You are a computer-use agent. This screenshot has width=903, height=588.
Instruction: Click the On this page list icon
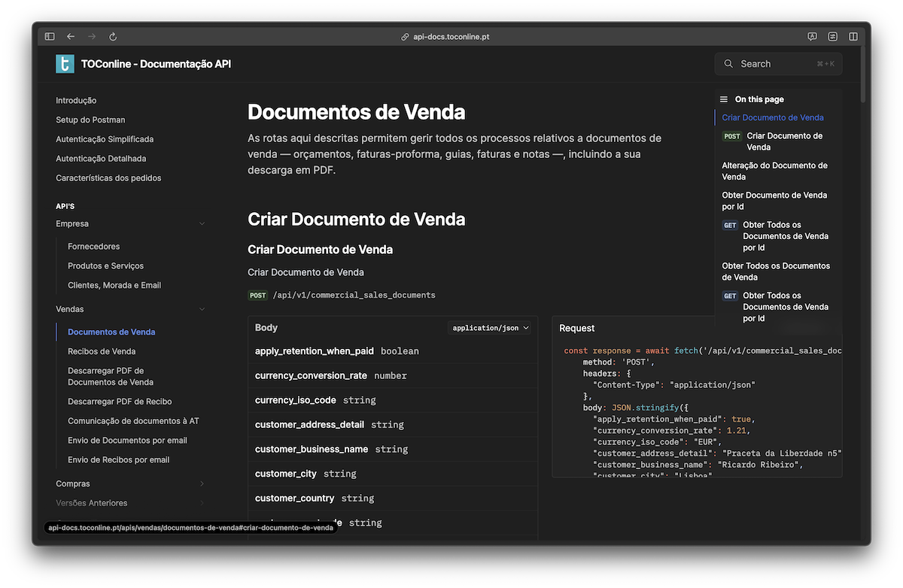point(723,99)
